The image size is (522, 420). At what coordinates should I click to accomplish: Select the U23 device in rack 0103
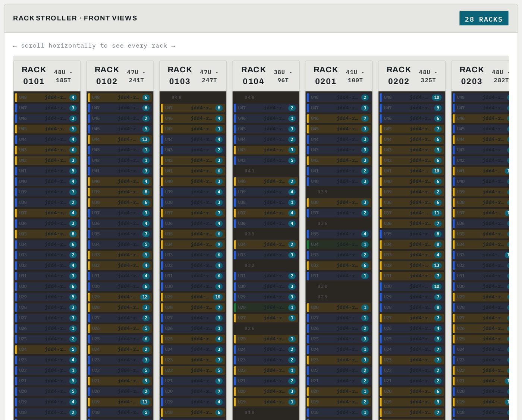193,360
